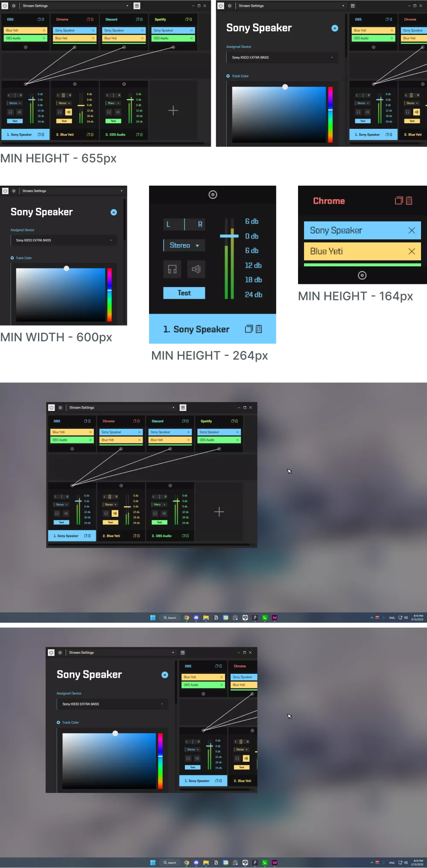Remove Sony Speaker from enlarged Chrome card
Viewport: 427px width, 868px height.
(412, 230)
